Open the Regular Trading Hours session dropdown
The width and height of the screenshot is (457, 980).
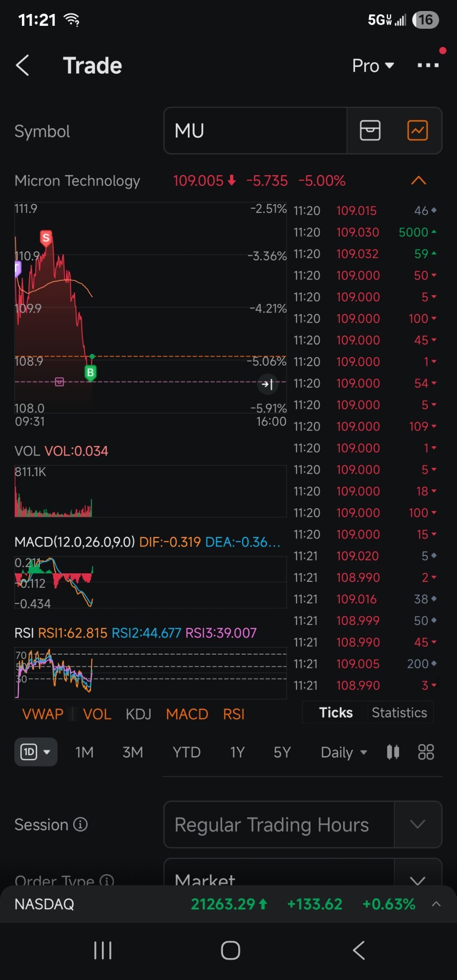click(x=302, y=824)
